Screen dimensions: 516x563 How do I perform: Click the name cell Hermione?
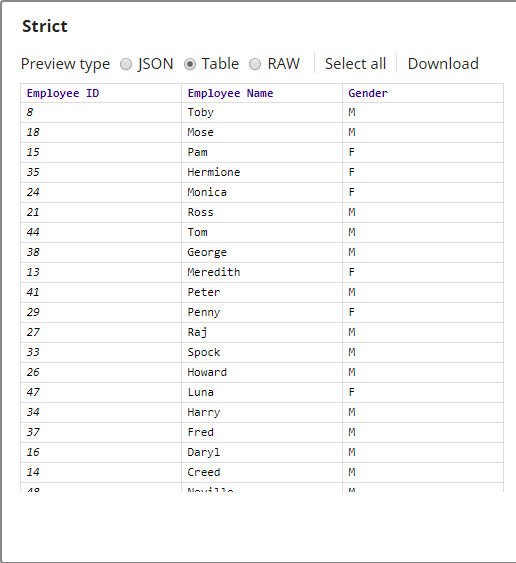point(262,173)
